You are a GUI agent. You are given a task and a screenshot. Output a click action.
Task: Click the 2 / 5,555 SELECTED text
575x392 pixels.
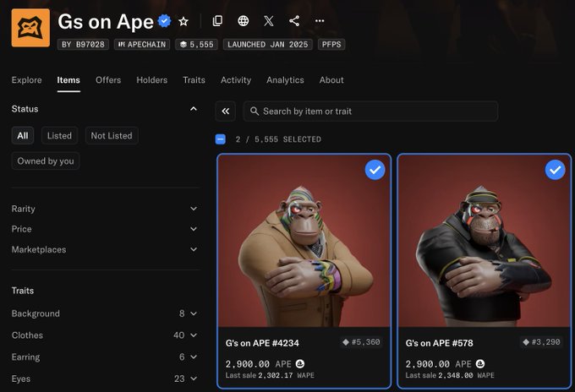pyautogui.click(x=278, y=139)
